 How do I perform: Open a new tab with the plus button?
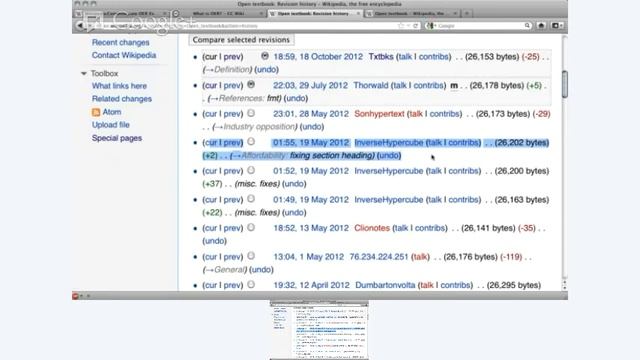tap(467, 13)
